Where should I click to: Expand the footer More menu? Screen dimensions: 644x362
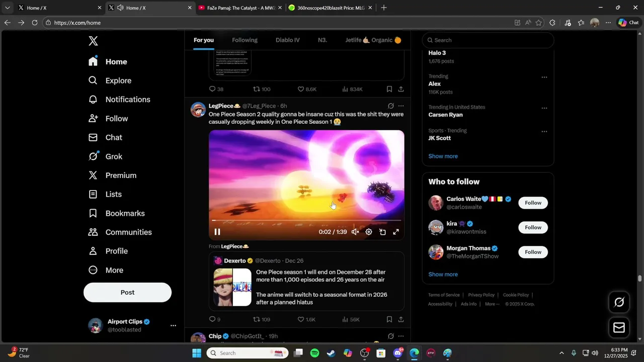click(x=492, y=304)
